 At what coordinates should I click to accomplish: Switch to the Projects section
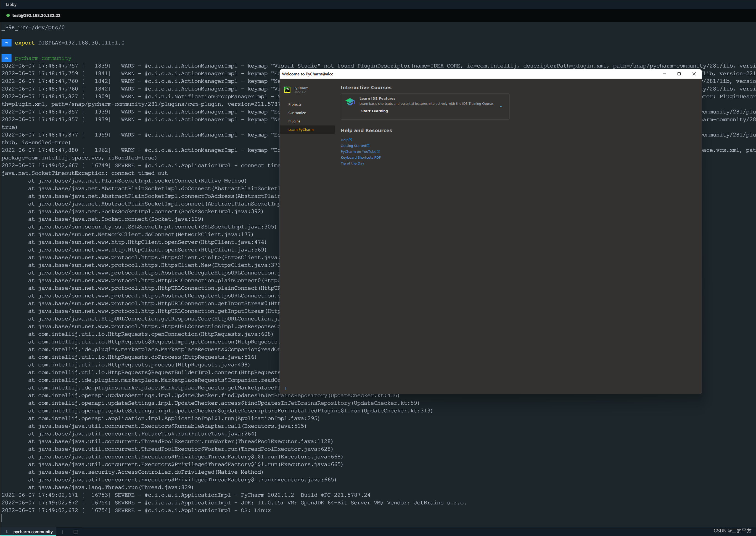click(x=295, y=104)
